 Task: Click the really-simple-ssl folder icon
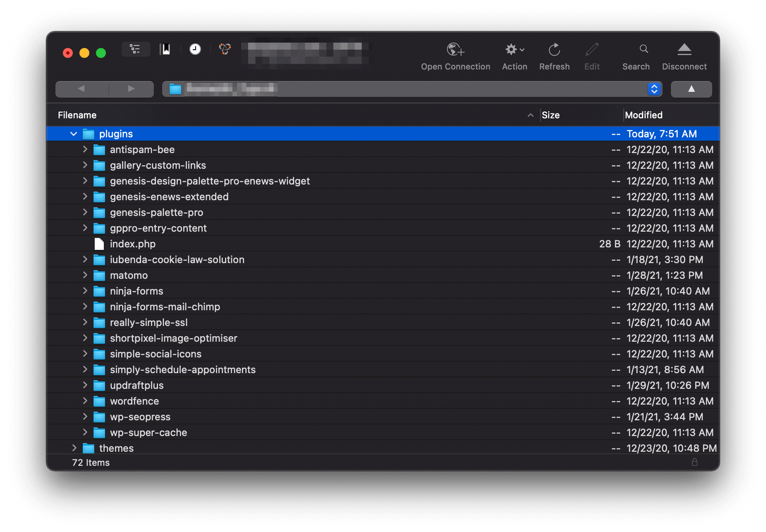(x=99, y=323)
